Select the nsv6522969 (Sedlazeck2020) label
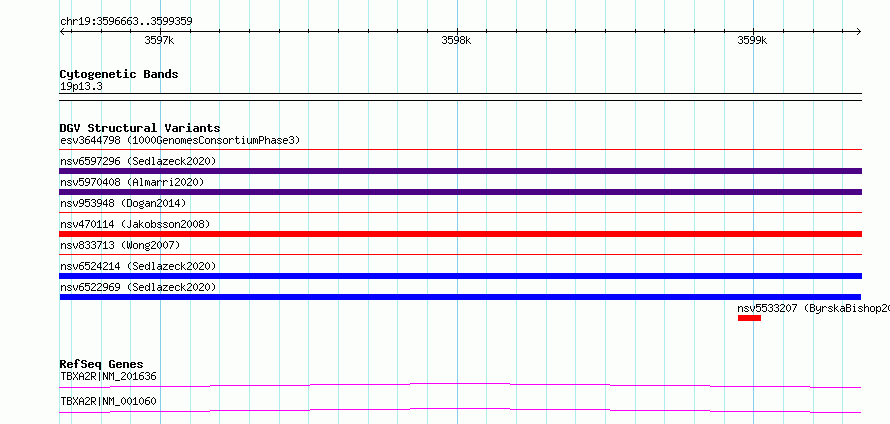 [138, 287]
